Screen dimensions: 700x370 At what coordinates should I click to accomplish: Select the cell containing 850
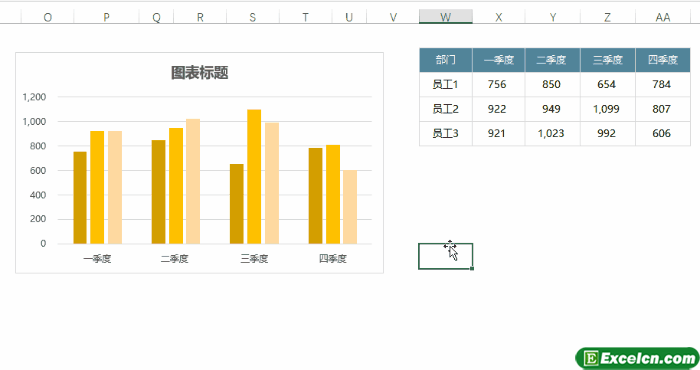tap(553, 84)
